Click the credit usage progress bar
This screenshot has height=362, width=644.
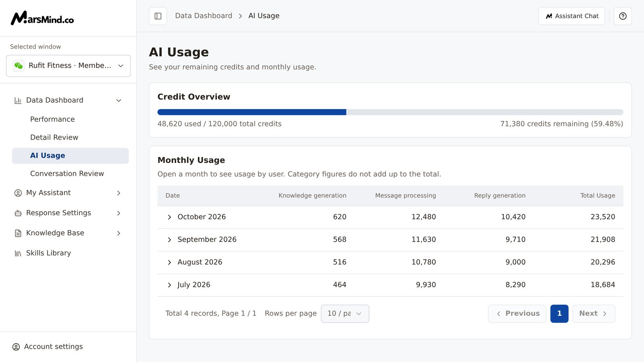390,112
